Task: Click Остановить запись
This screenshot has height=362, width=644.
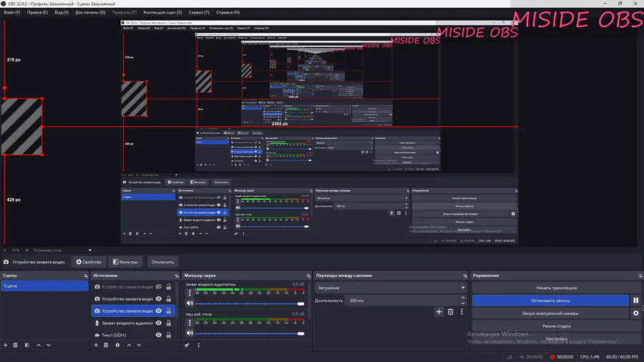Action: point(550,300)
